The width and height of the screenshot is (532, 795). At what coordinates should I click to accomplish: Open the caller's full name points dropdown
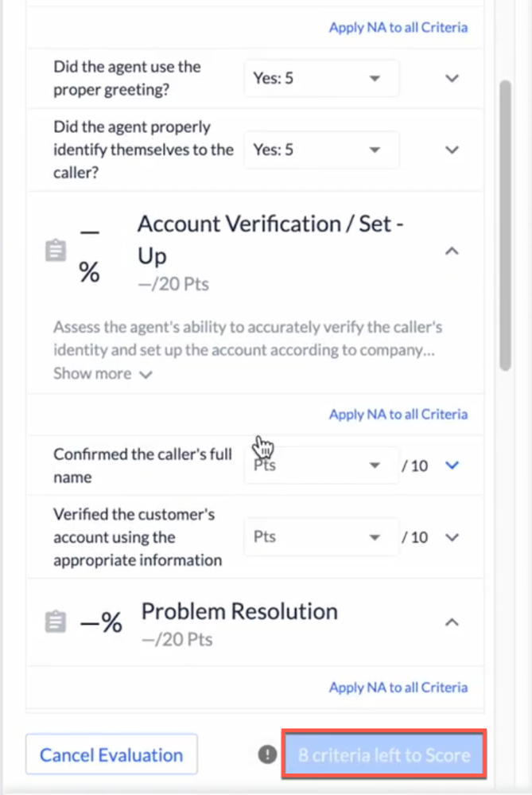coord(320,466)
